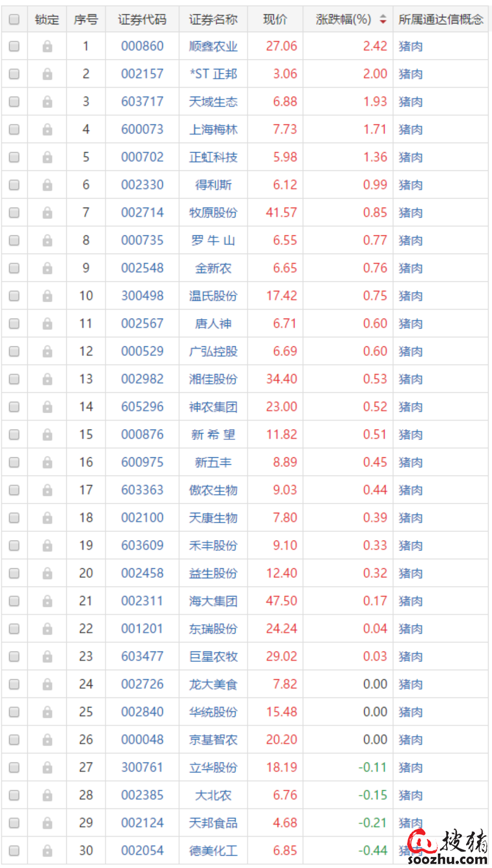Viewport: 492px width, 868px height.
Task: Click 猪肉 concept link in 顺鑫农业 row
Action: 411,46
